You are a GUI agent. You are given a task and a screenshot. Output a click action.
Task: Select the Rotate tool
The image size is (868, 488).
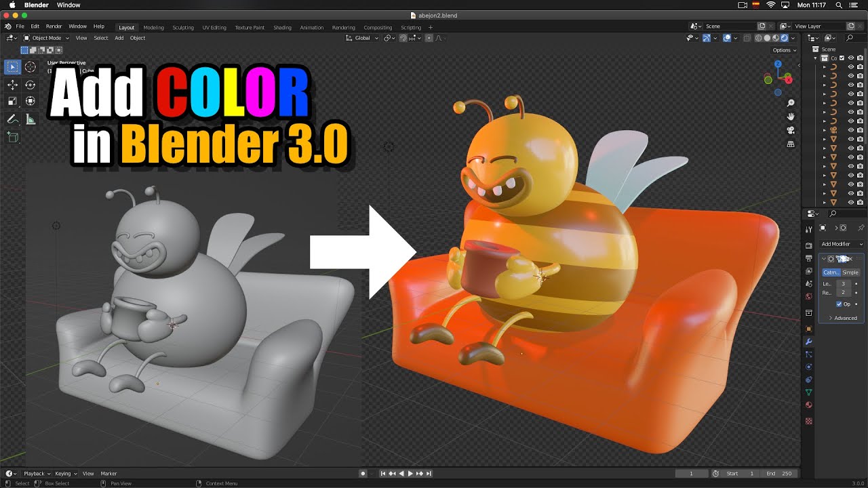31,85
